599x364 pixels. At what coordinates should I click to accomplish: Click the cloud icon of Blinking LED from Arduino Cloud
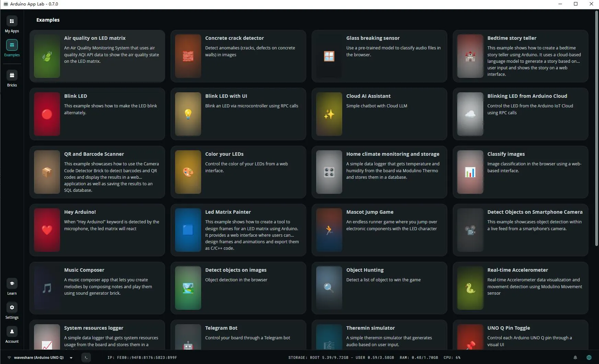(470, 114)
